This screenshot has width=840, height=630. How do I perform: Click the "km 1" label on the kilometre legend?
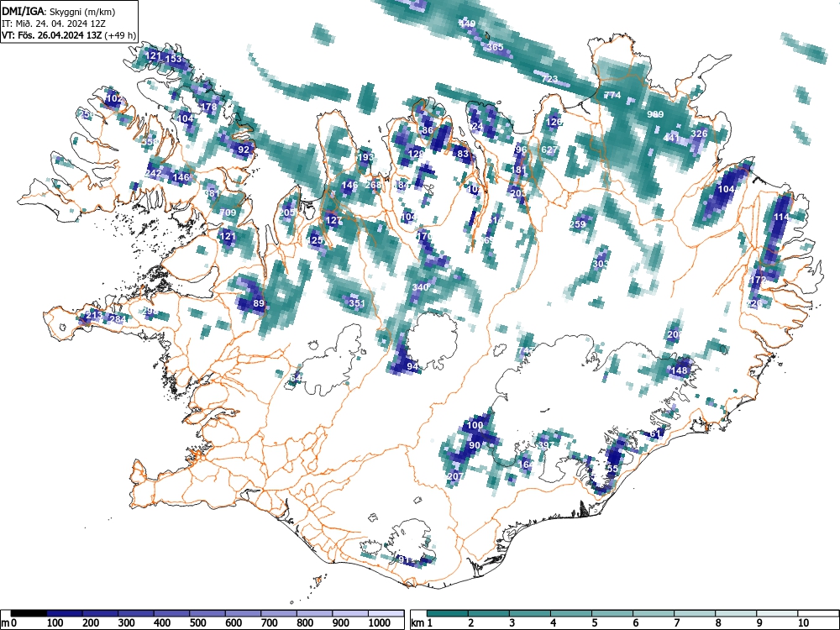point(422,623)
